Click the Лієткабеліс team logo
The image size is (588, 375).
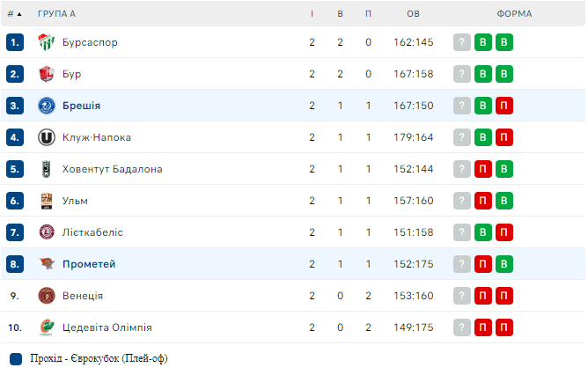click(x=47, y=232)
